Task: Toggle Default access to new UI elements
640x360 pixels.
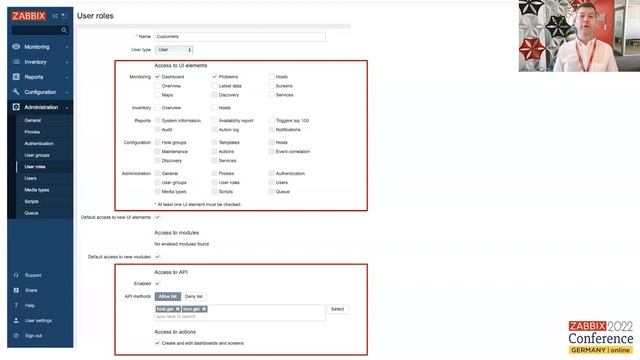Action: point(157,217)
